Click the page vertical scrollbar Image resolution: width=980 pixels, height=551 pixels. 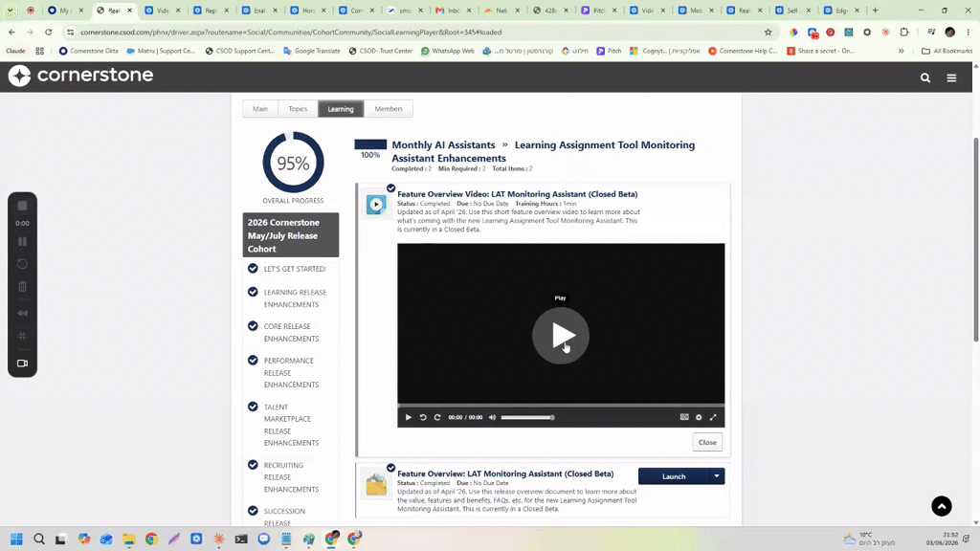pos(975,240)
